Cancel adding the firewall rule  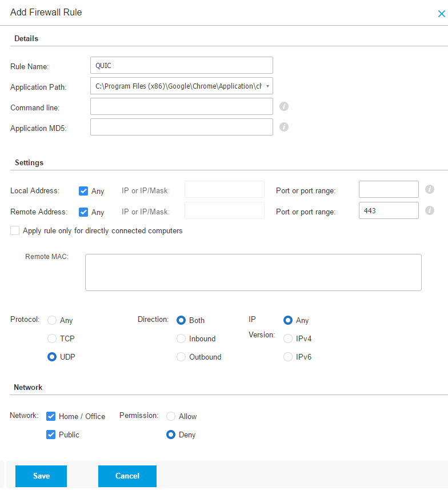click(127, 476)
